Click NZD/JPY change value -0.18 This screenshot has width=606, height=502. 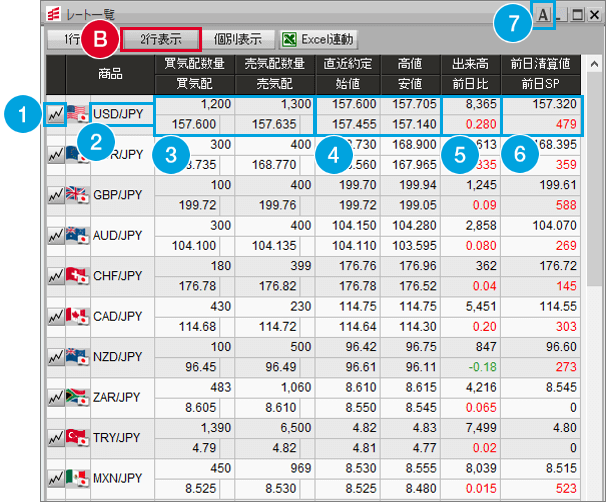[482, 367]
